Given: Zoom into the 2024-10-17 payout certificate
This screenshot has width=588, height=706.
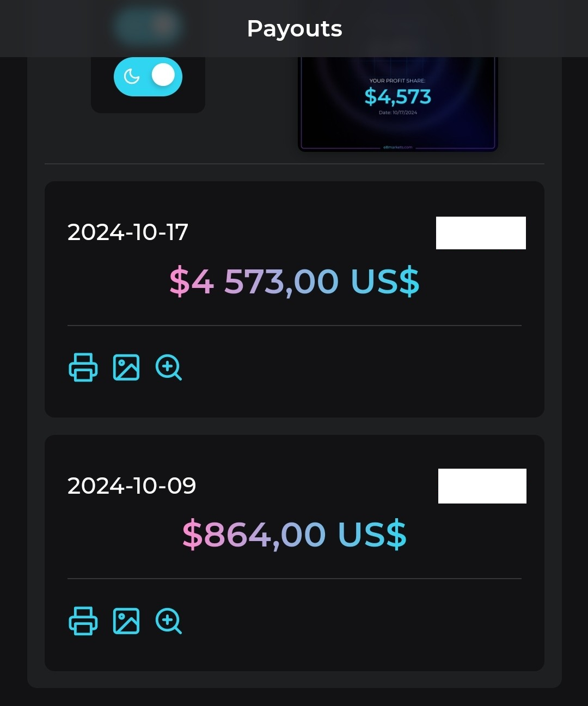Looking at the screenshot, I should [169, 367].
